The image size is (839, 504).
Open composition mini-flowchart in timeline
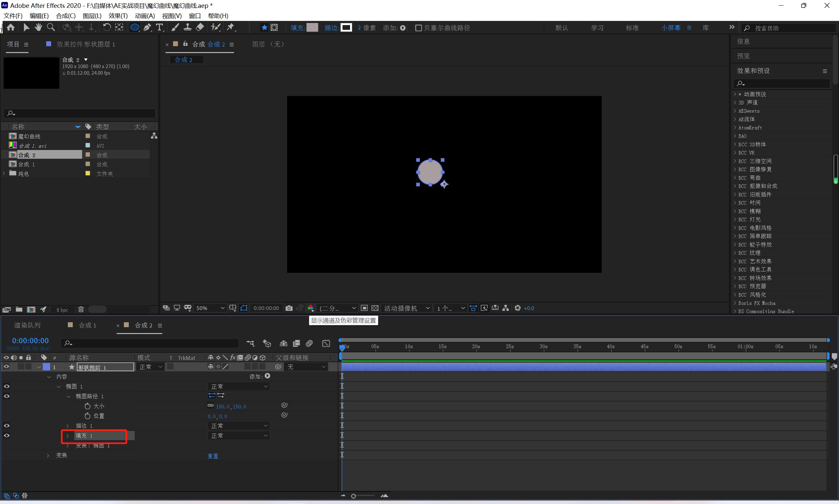[x=250, y=343]
